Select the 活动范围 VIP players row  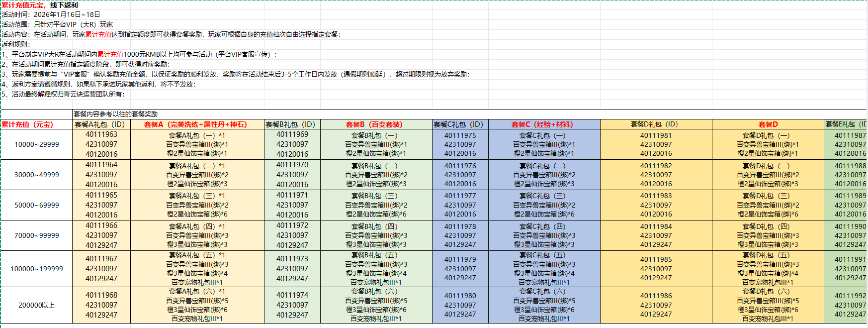point(57,24)
